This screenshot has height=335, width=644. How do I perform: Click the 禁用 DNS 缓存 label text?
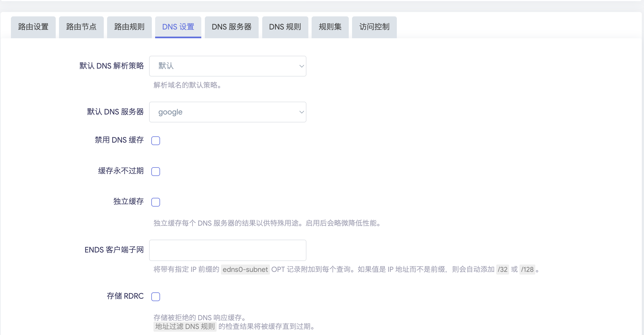click(119, 140)
